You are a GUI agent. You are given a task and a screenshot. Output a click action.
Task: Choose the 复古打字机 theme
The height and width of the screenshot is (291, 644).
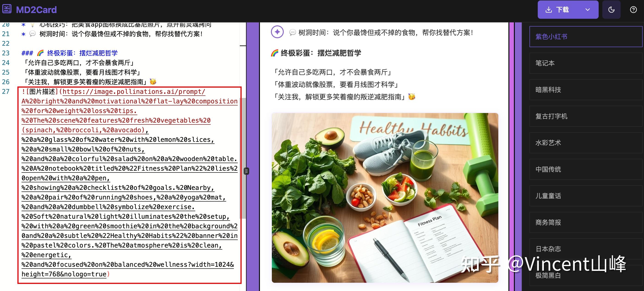(x=586, y=116)
